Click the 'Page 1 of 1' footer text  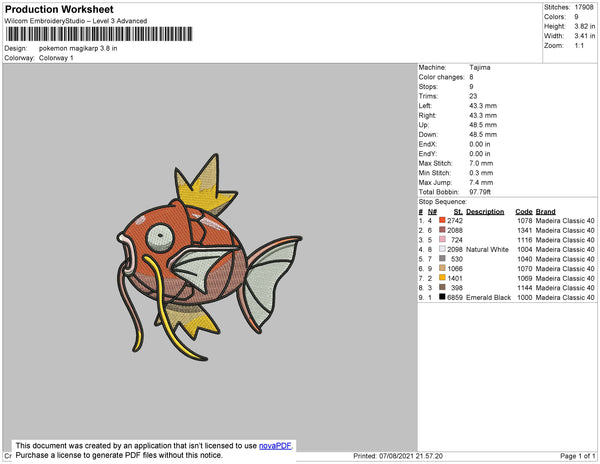(x=577, y=456)
